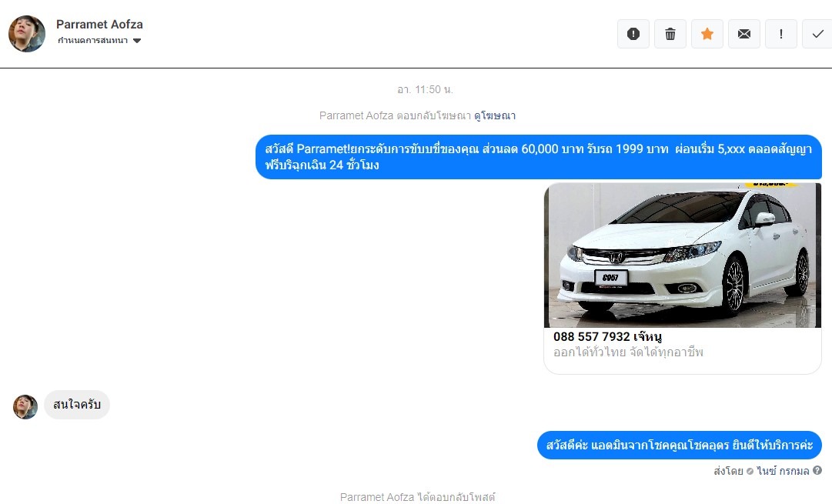Click the verified badge icon next to ส่งโดย
Screen dimensions: 832x504
coord(750,471)
